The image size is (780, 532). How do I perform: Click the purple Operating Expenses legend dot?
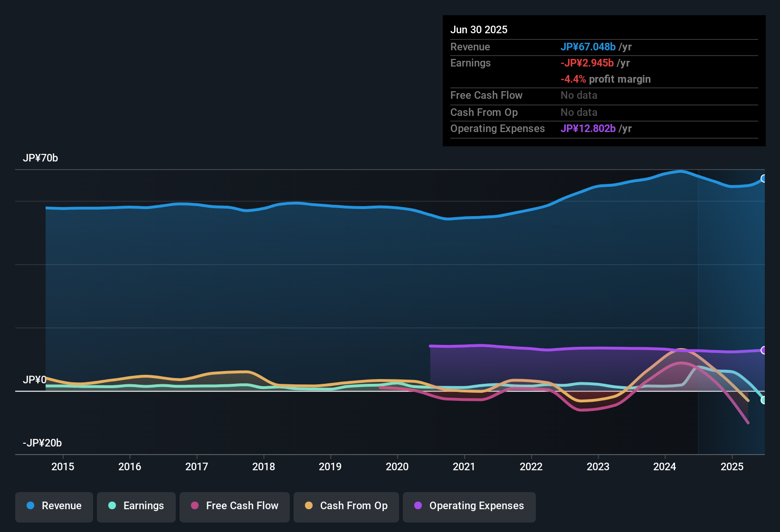(418, 505)
